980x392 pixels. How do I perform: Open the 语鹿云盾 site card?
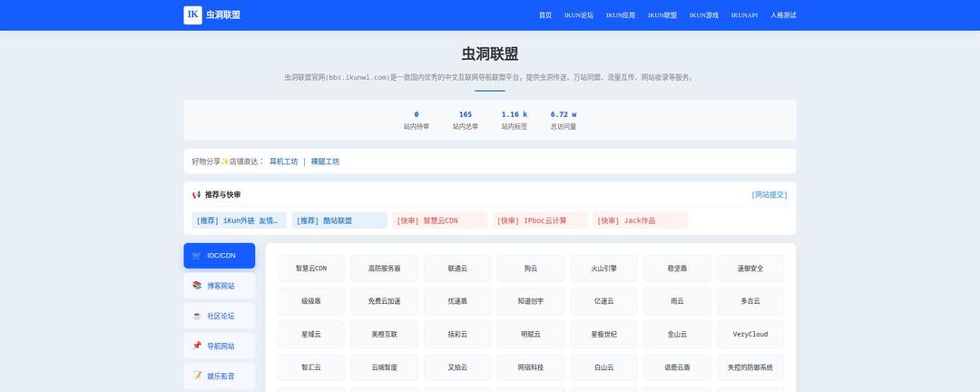coord(677,367)
